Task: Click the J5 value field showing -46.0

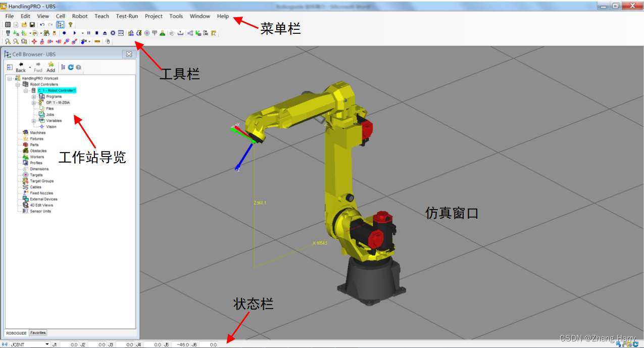Action: point(181,344)
